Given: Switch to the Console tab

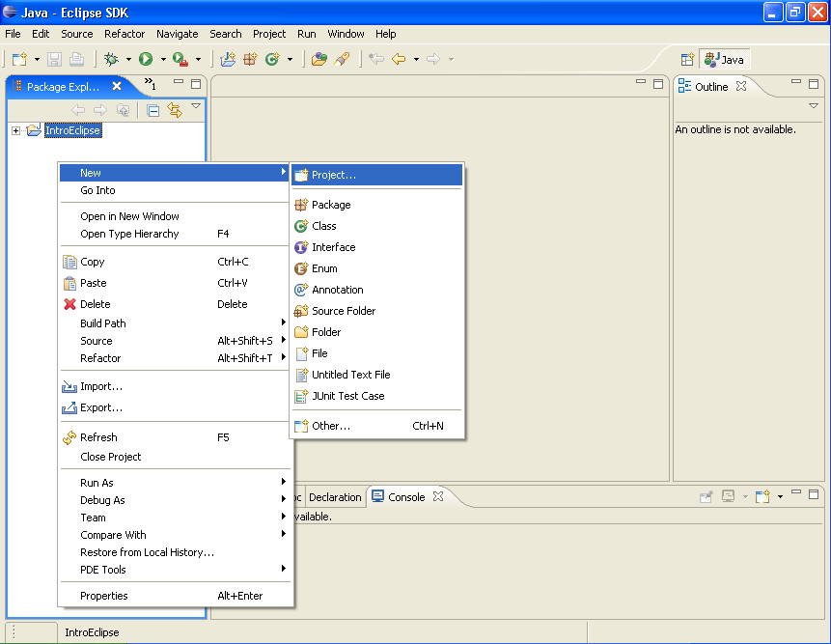Looking at the screenshot, I should coord(406,497).
